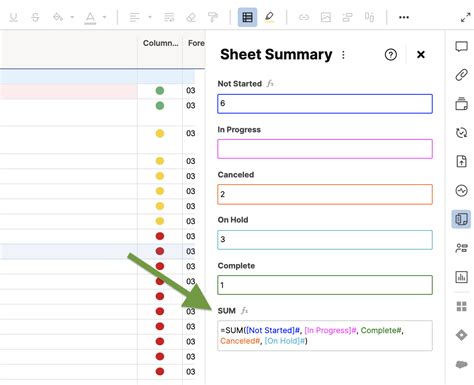Click the insert image toolbar icon
The height and width of the screenshot is (385, 474).
[326, 17]
